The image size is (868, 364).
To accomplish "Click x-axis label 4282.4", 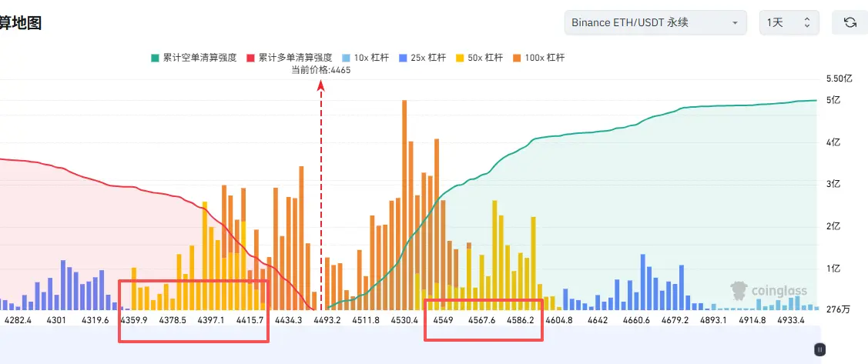I will click(18, 320).
